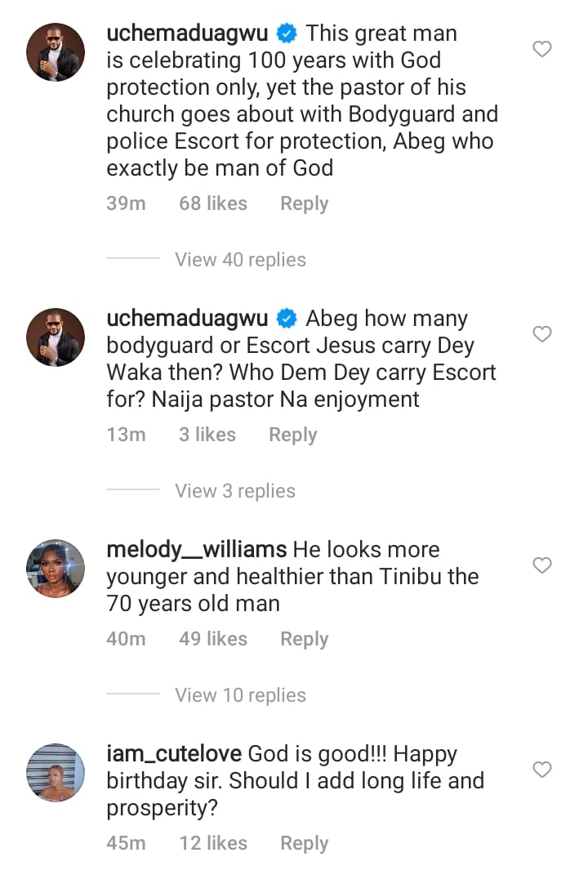588x875 pixels.
Task: Expand 'View 40 replies' thread
Action: (240, 260)
